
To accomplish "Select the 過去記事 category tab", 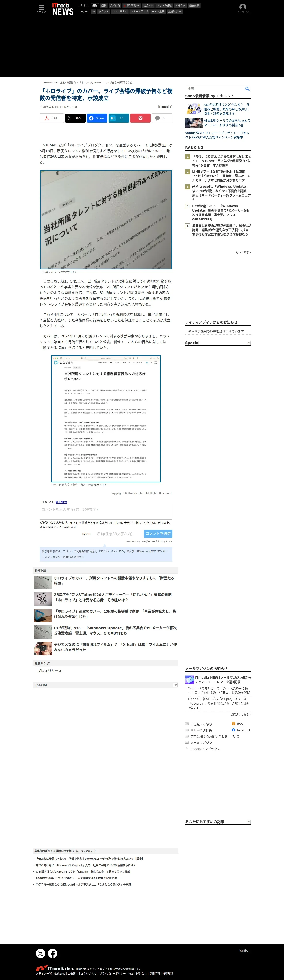I will 194,6.
